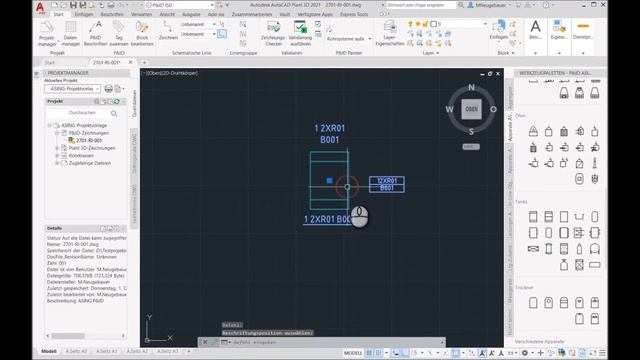
Task: Expand the Zugehörige Dateien tree node
Action: pos(57,163)
